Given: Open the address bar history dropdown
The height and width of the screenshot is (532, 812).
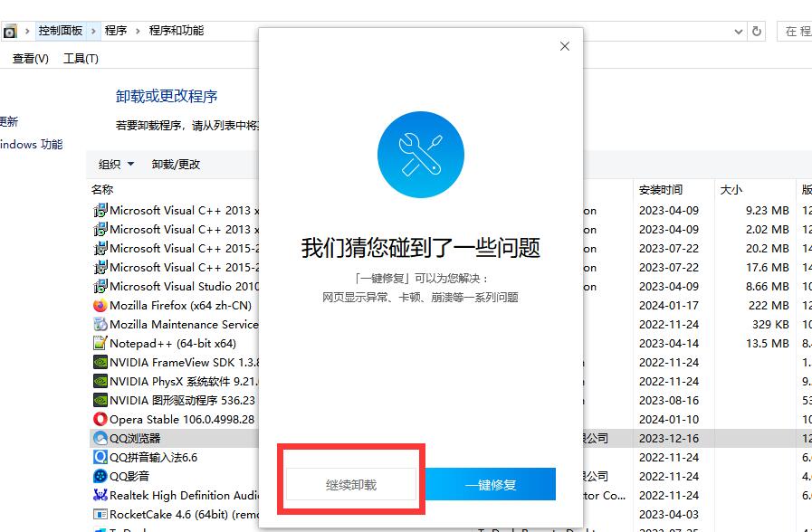Looking at the screenshot, I should [739, 32].
